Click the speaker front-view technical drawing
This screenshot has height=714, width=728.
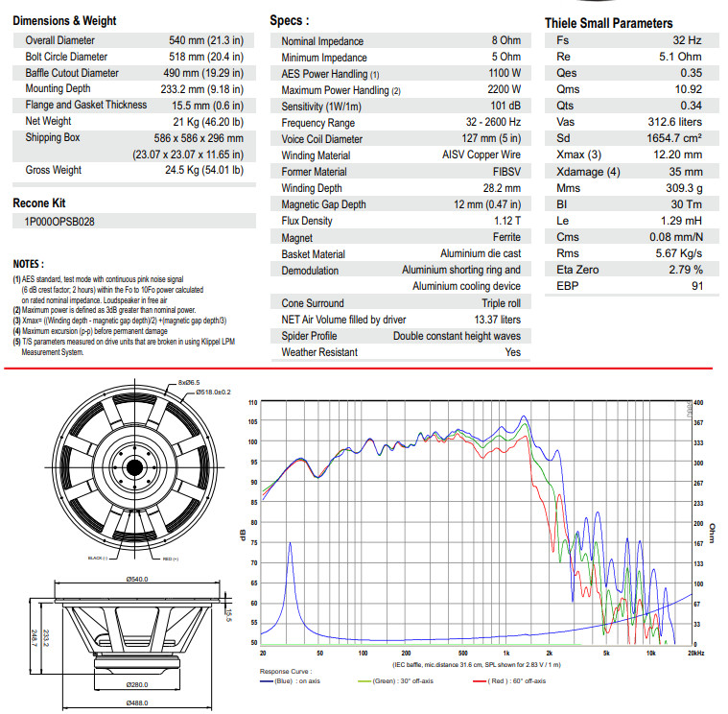coord(134,466)
